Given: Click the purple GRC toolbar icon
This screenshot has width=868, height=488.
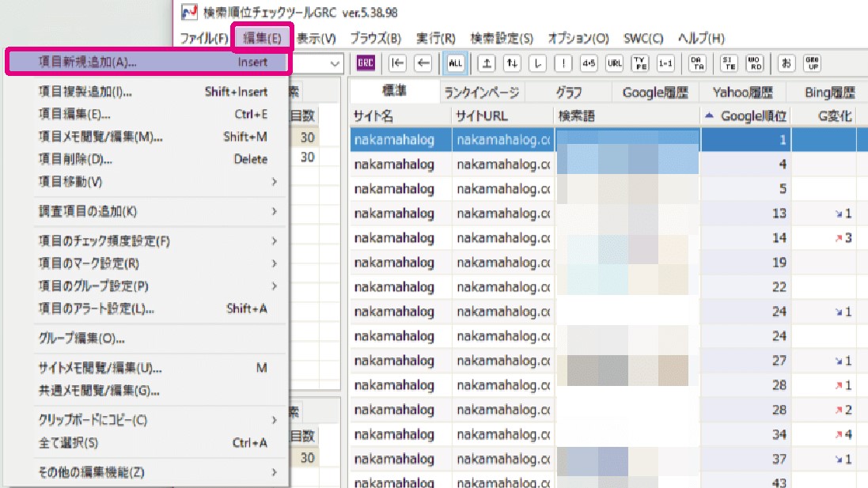Looking at the screenshot, I should (x=366, y=63).
